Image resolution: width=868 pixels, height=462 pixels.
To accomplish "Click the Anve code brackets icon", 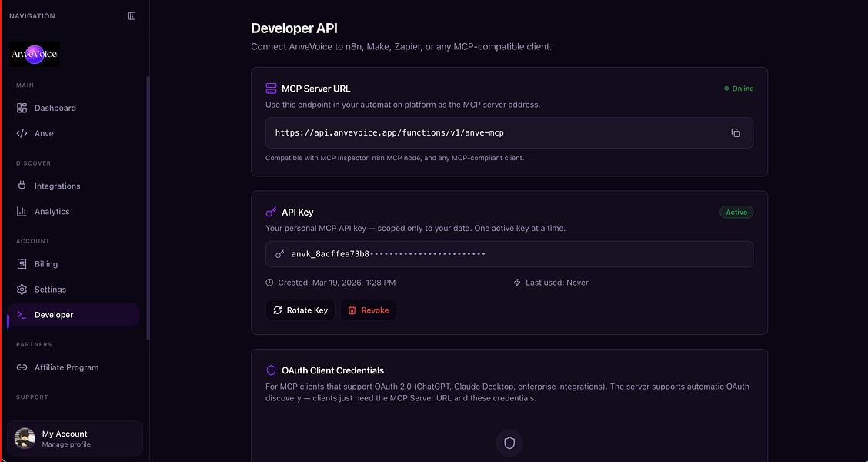I will coord(22,133).
